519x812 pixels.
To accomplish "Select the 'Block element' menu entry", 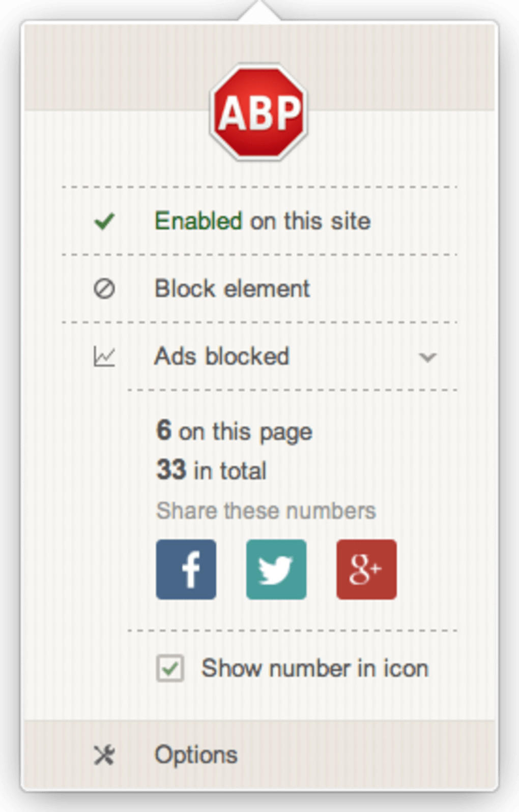I will (232, 289).
